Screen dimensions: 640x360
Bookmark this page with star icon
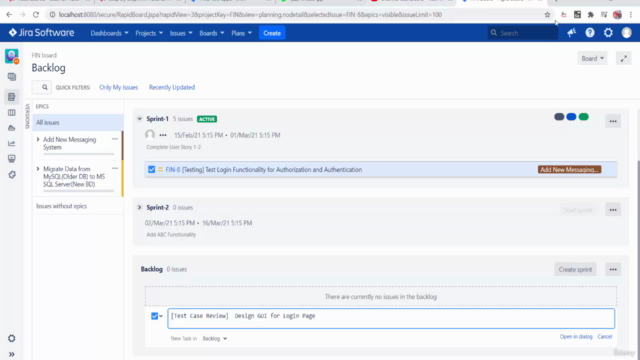(547, 15)
